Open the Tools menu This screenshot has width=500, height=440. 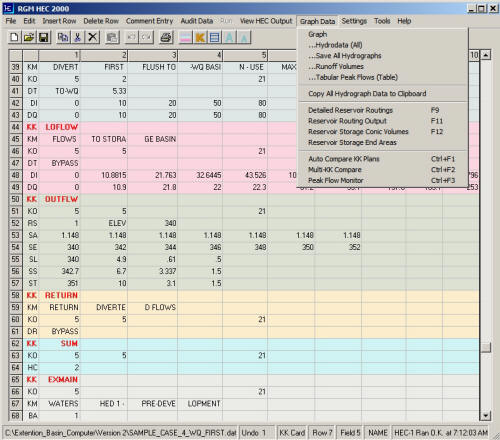tap(382, 21)
